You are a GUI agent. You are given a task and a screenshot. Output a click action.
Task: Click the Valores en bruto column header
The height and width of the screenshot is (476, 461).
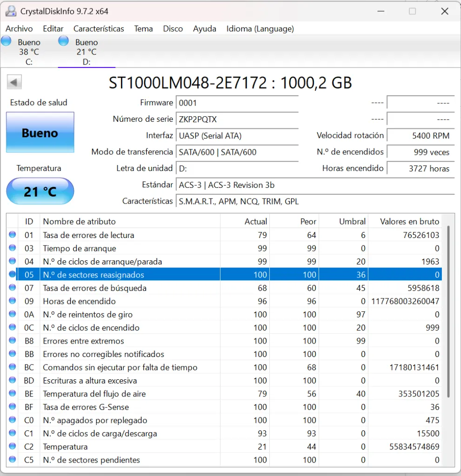click(405, 221)
